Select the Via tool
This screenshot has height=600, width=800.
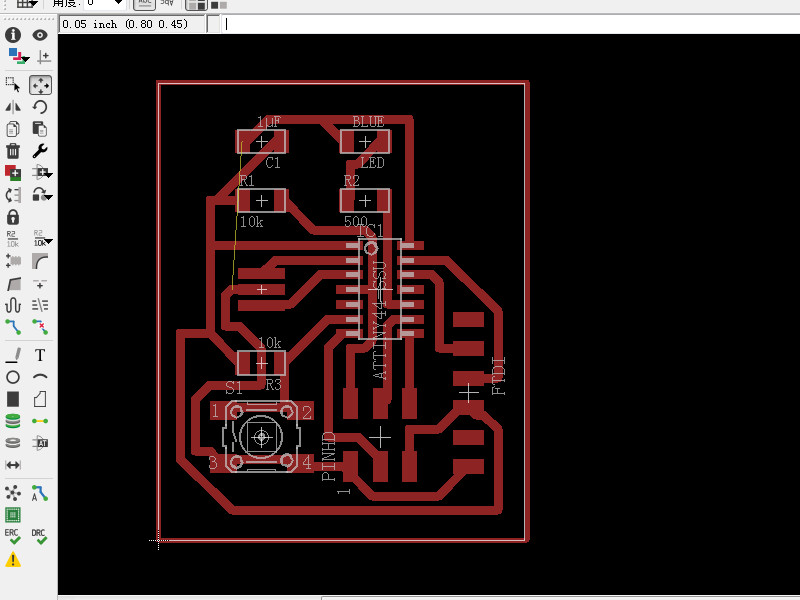(x=13, y=421)
